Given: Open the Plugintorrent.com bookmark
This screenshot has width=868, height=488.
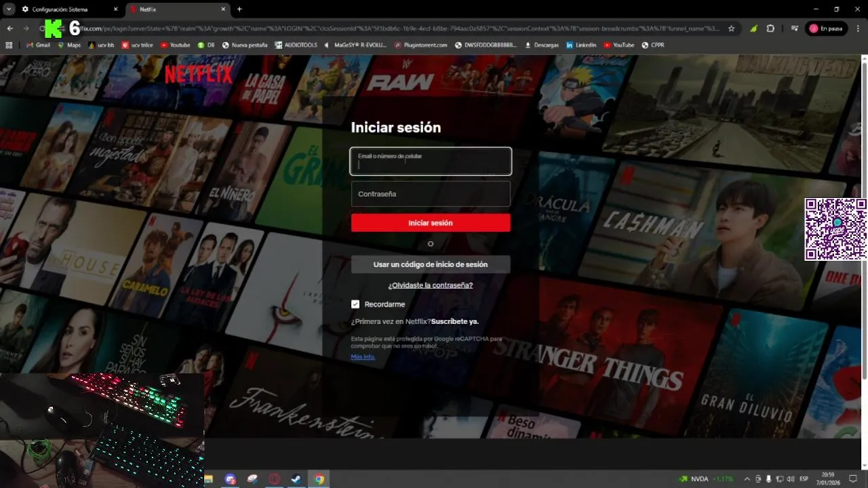Looking at the screenshot, I should click(x=420, y=45).
